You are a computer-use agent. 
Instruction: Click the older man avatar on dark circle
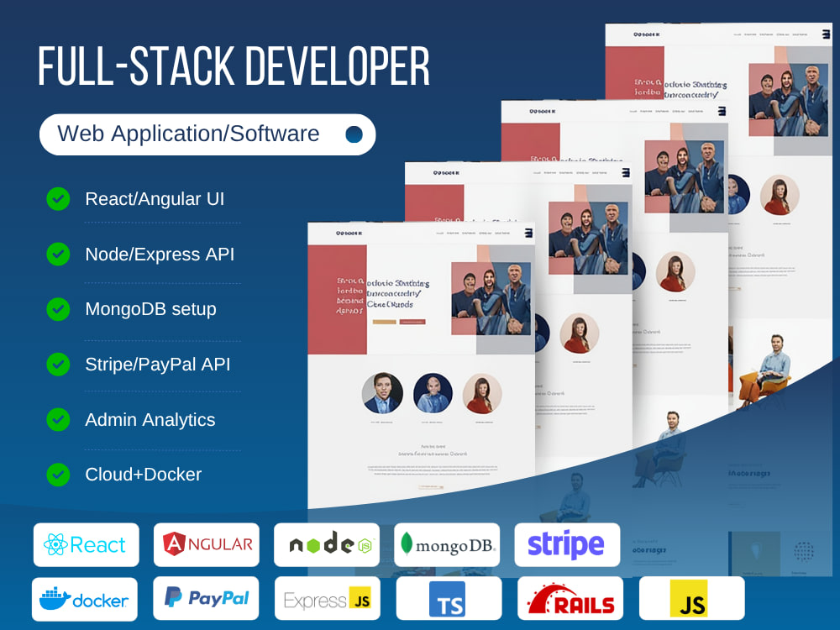tap(433, 393)
